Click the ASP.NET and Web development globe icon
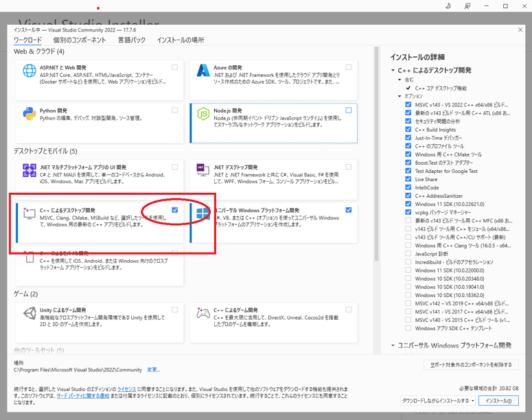This screenshot has height=420, width=532. click(x=30, y=71)
